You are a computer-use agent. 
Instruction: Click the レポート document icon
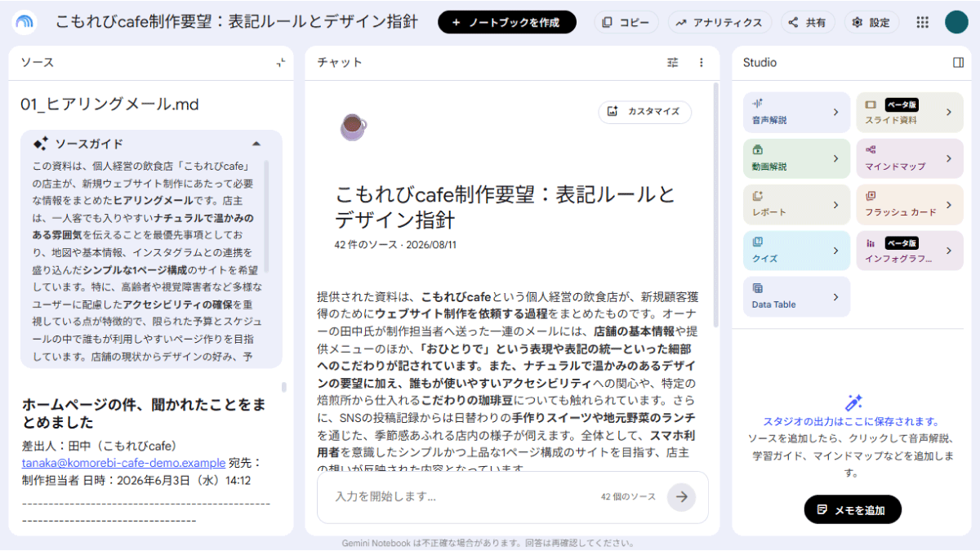(758, 196)
